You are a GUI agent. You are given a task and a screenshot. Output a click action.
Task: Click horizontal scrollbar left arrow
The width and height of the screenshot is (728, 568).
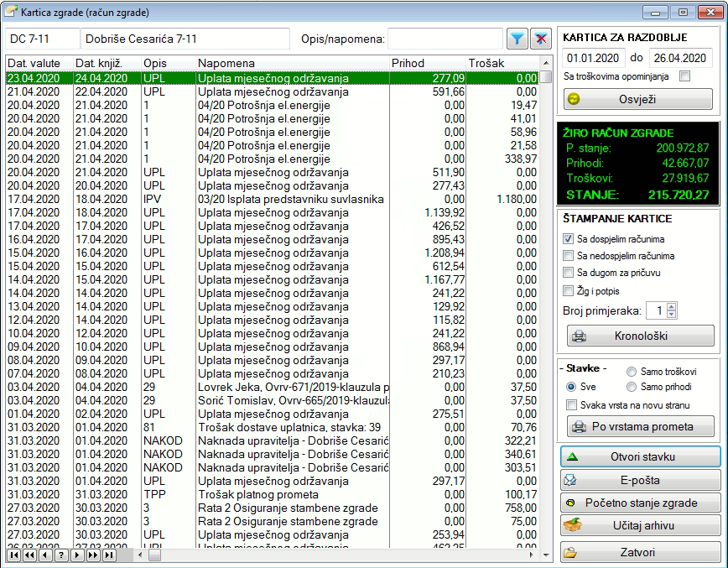(140, 555)
